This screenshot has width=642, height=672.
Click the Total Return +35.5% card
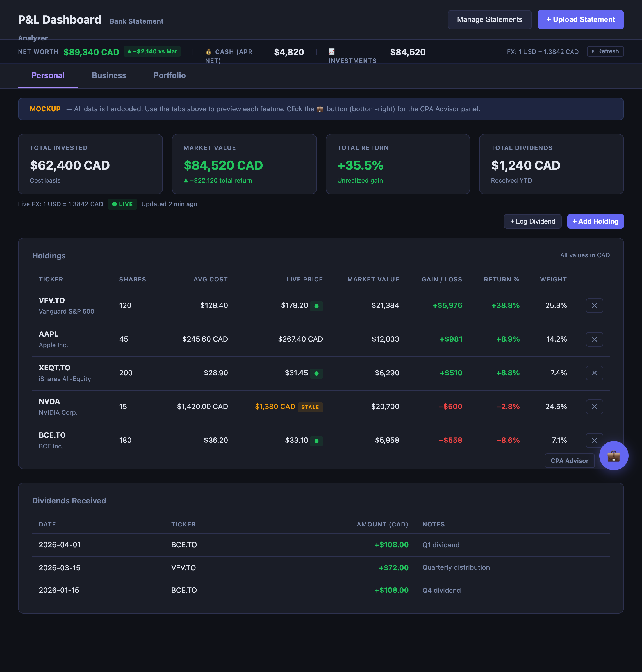coord(398,164)
